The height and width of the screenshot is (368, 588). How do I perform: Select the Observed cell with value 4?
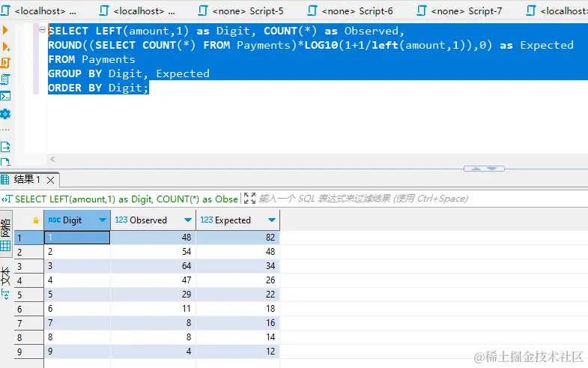(x=154, y=352)
